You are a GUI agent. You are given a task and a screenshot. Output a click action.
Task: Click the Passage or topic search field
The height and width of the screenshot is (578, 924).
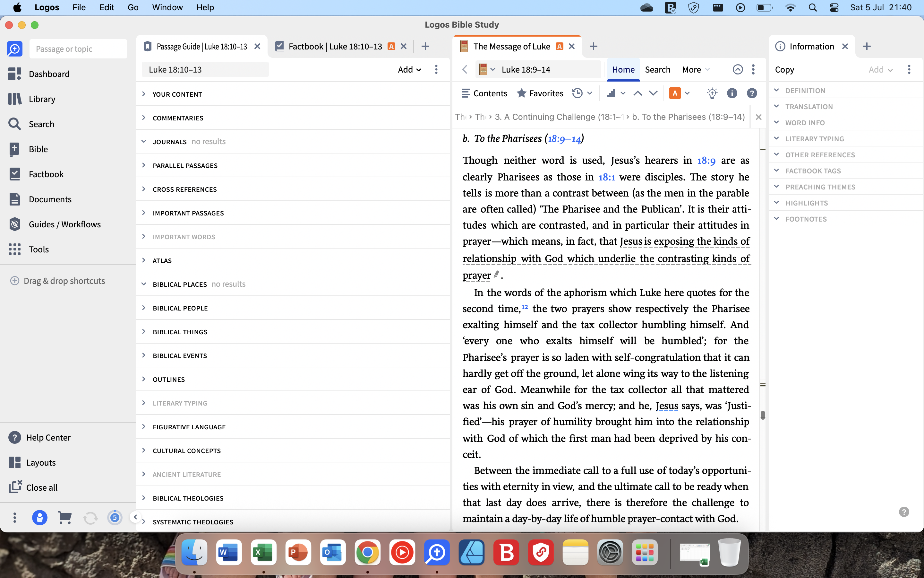(x=78, y=48)
